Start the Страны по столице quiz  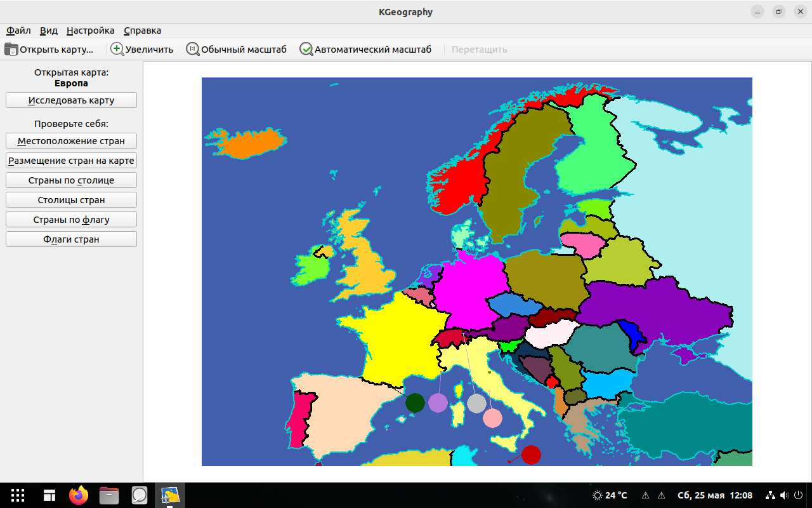pos(71,180)
